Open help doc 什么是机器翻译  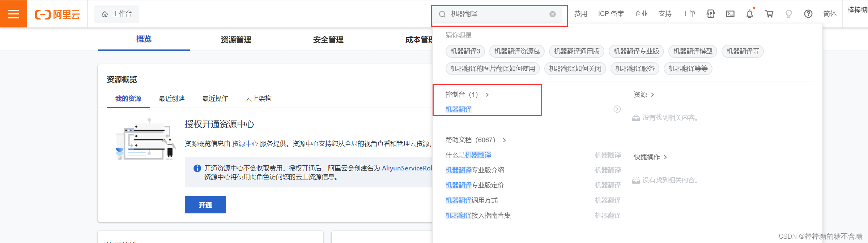[x=468, y=155]
